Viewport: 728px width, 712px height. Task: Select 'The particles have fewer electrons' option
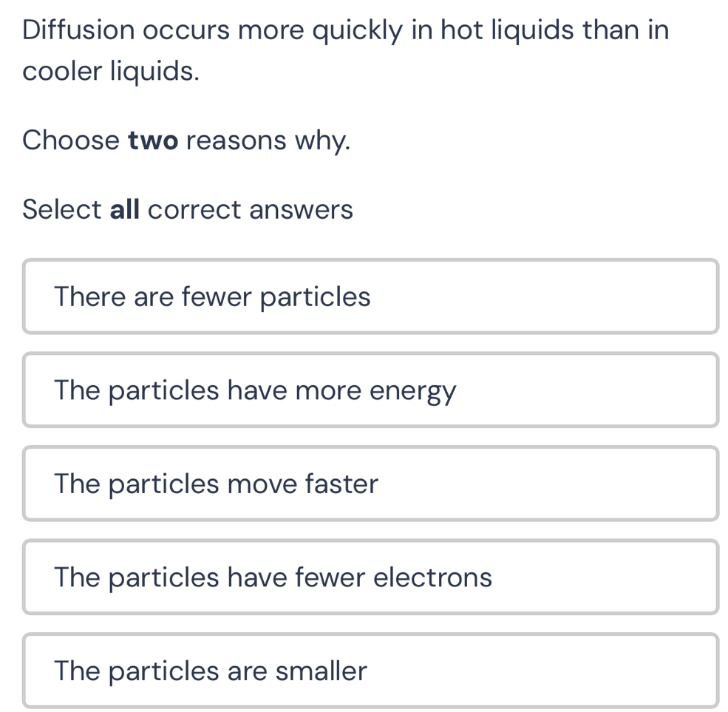tap(370, 577)
